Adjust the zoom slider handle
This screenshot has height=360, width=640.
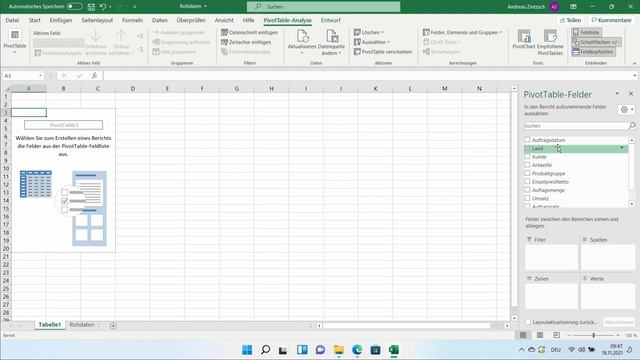(593, 335)
